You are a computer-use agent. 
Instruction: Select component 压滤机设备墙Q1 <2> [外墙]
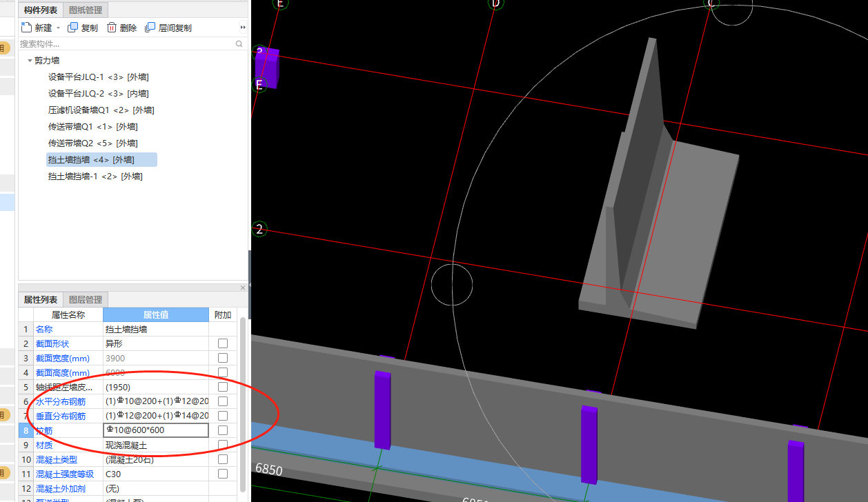coord(101,110)
